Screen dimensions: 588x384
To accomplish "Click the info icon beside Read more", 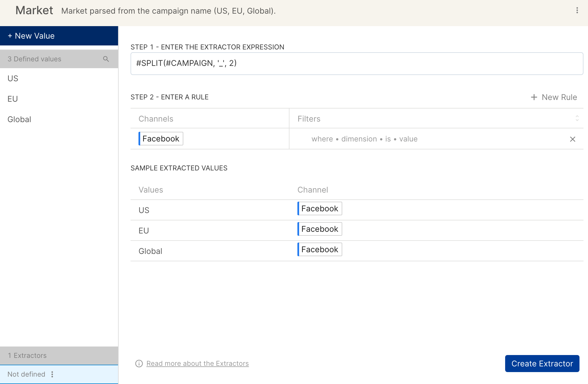I will [139, 364].
